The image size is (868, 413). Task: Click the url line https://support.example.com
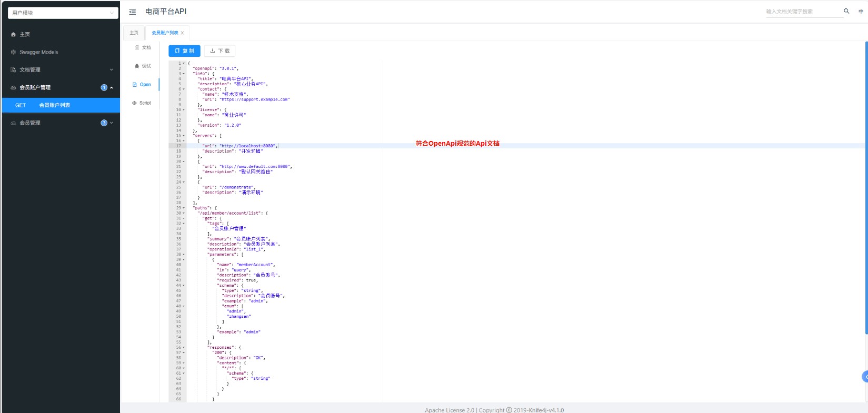click(x=246, y=99)
